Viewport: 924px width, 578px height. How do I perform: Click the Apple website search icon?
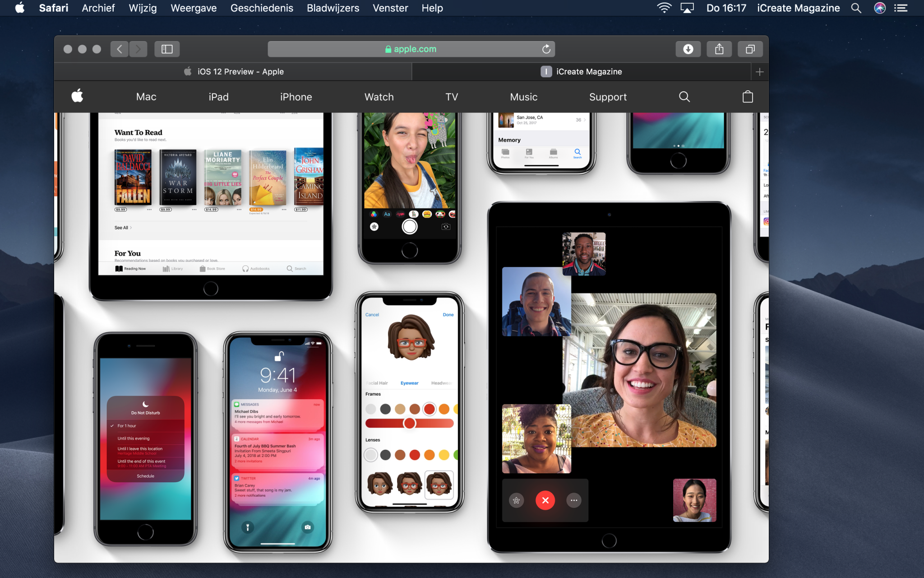(684, 97)
